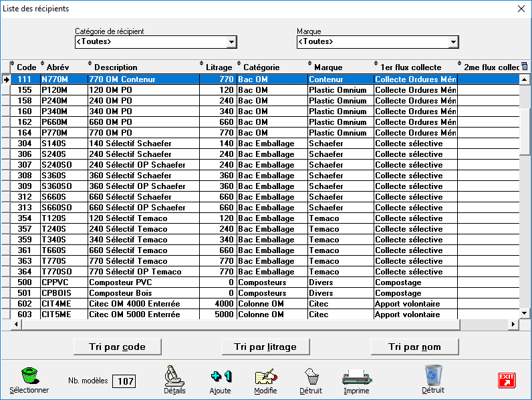This screenshot has height=400, width=532.
Task: Click the Détruit wastebasket icon next to Modifie
Action: (x=311, y=376)
